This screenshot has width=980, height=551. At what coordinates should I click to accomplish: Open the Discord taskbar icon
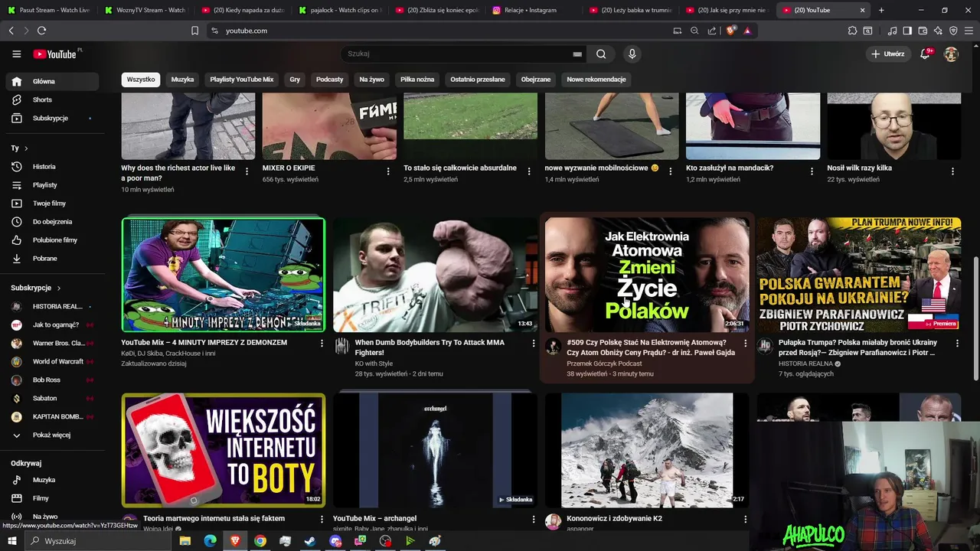click(335, 541)
